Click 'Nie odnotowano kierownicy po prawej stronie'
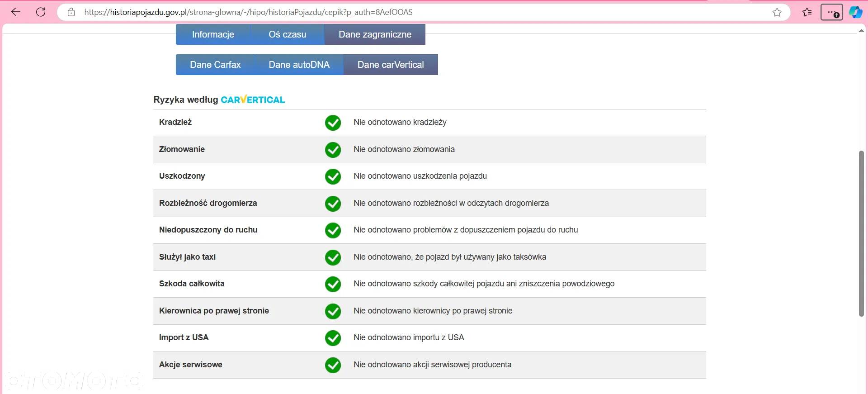The image size is (868, 394). [433, 311]
